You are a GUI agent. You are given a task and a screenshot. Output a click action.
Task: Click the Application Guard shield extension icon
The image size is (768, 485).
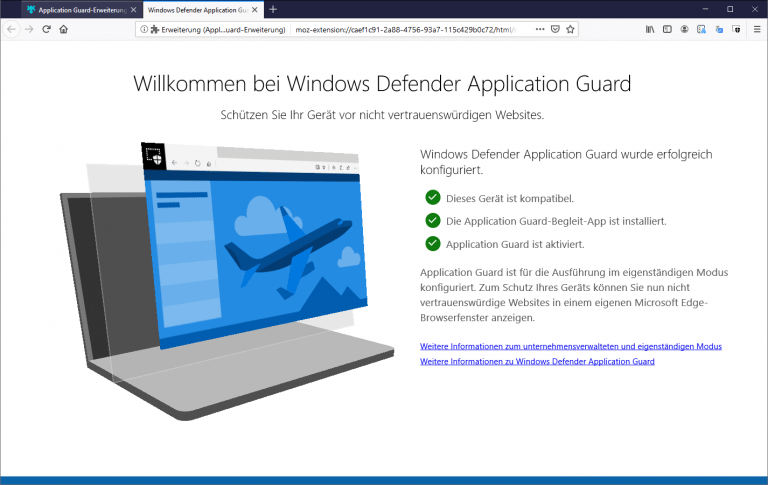(x=736, y=29)
